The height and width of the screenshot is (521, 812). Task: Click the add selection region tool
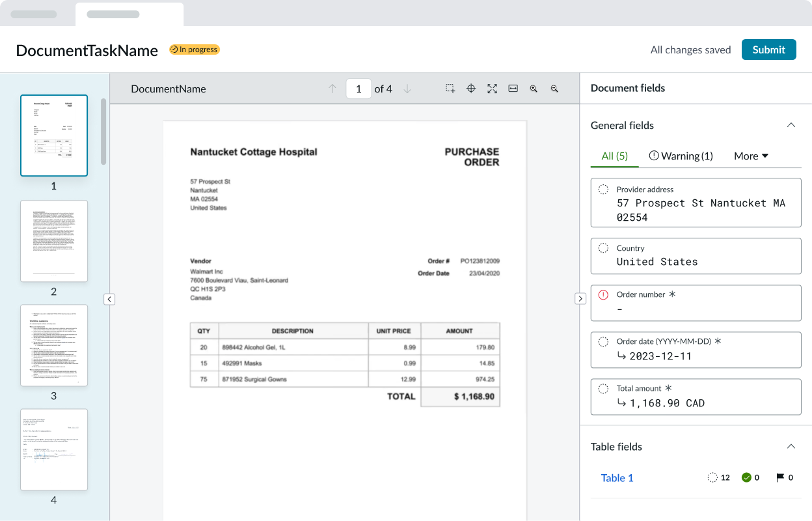pos(450,89)
